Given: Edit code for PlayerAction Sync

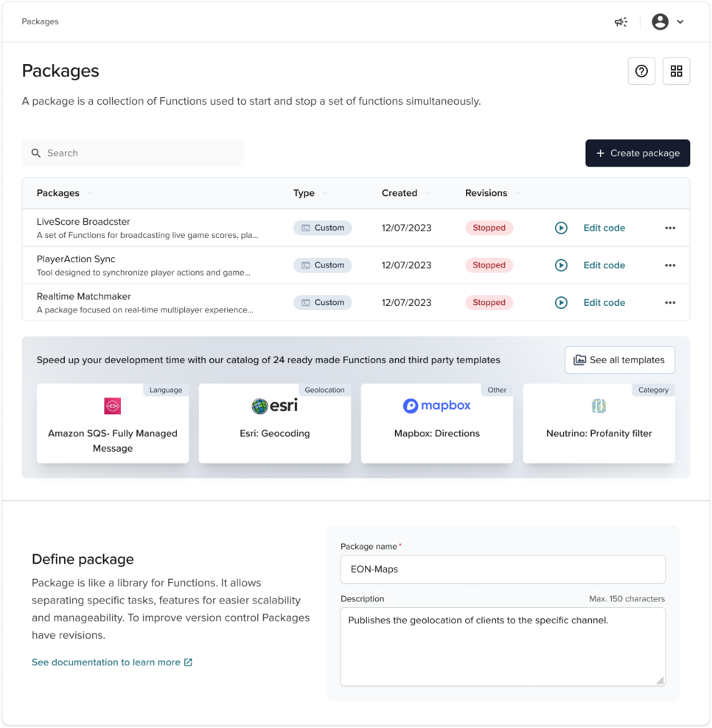Looking at the screenshot, I should [604, 265].
